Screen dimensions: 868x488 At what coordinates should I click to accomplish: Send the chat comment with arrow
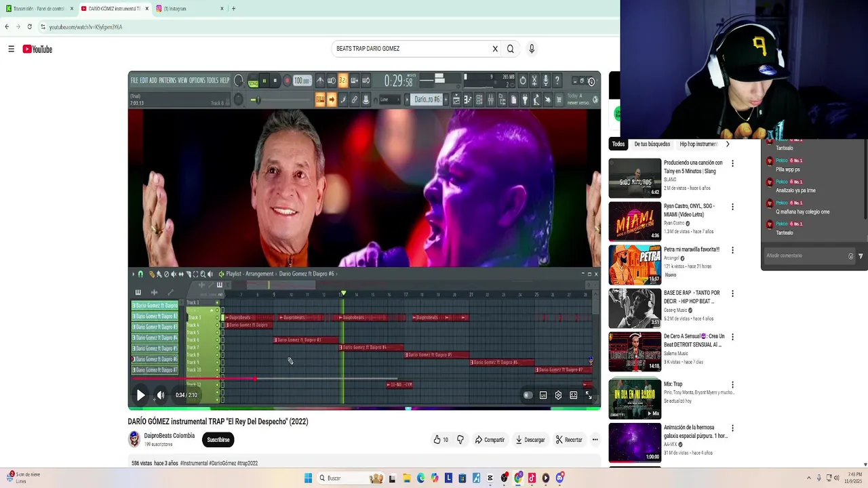[861, 256]
